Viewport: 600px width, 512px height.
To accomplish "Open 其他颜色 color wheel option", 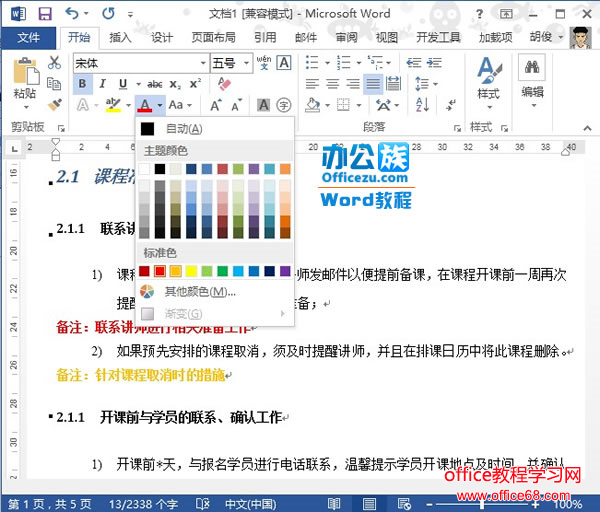I will [147, 292].
